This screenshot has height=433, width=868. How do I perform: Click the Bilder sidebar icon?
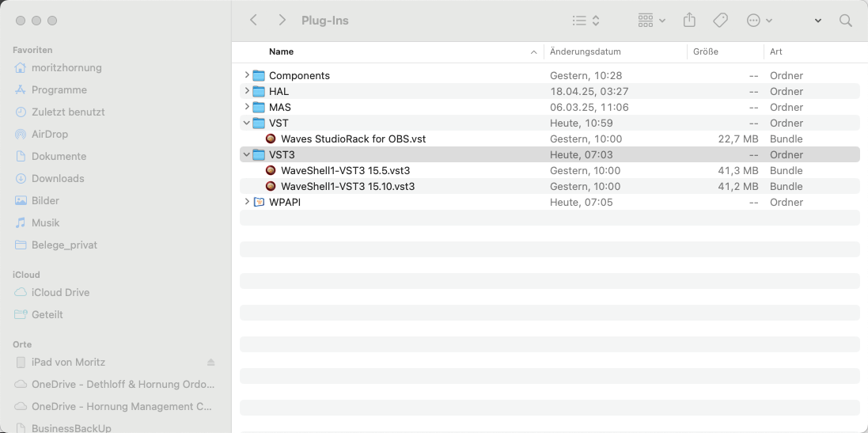click(21, 200)
